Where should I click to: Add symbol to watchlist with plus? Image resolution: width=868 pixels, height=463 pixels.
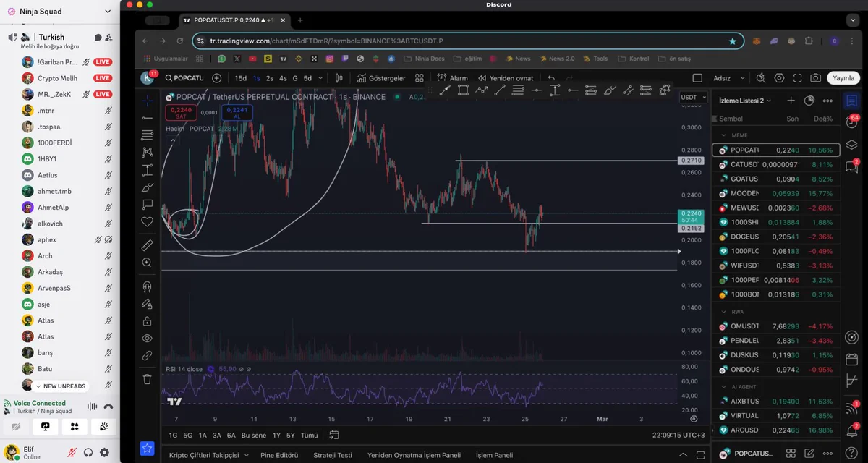pos(791,101)
